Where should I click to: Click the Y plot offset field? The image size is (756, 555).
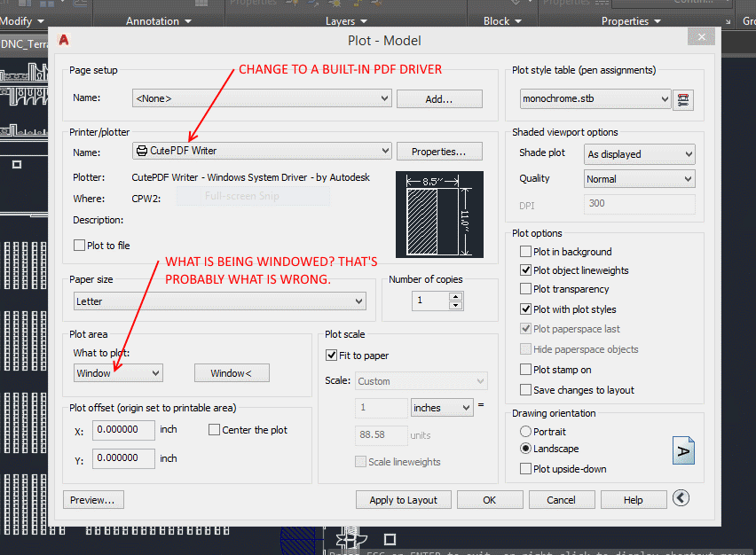tap(123, 457)
